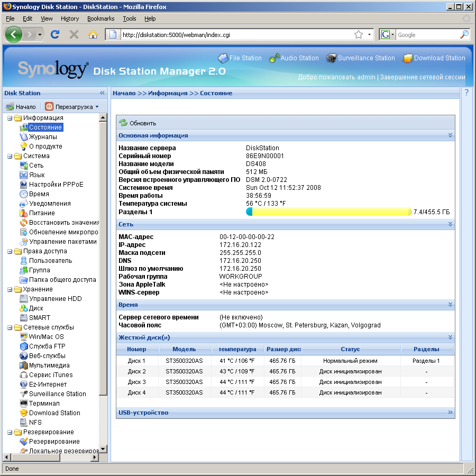The height and width of the screenshot is (476, 476).
Task: Open the Bookmarks menu
Action: click(x=101, y=19)
